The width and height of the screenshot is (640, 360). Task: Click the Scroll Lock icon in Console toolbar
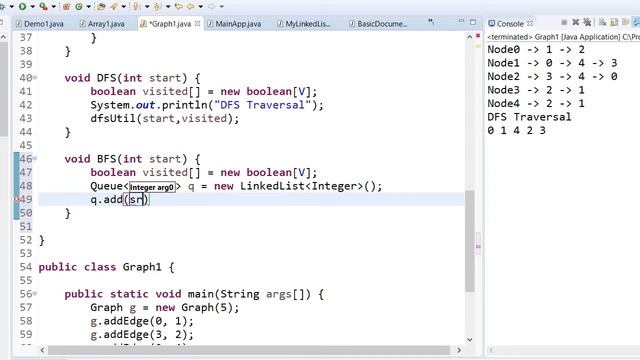click(x=614, y=22)
